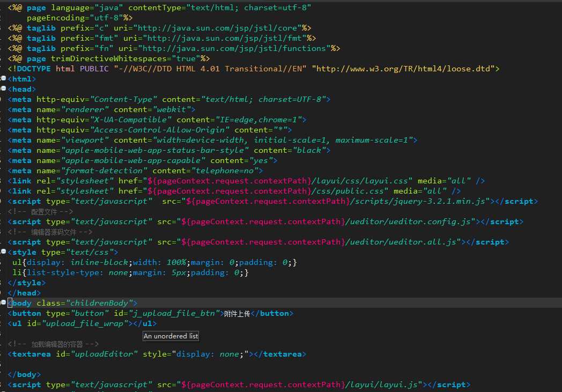
Task: Click the '/ueditor/ueditor.all.js' path
Action: tap(401, 242)
